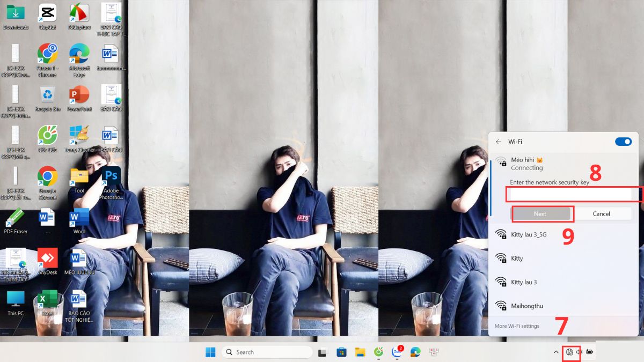Turn off the Wi-Fi toggle switch
The width and height of the screenshot is (644, 362).
(623, 142)
